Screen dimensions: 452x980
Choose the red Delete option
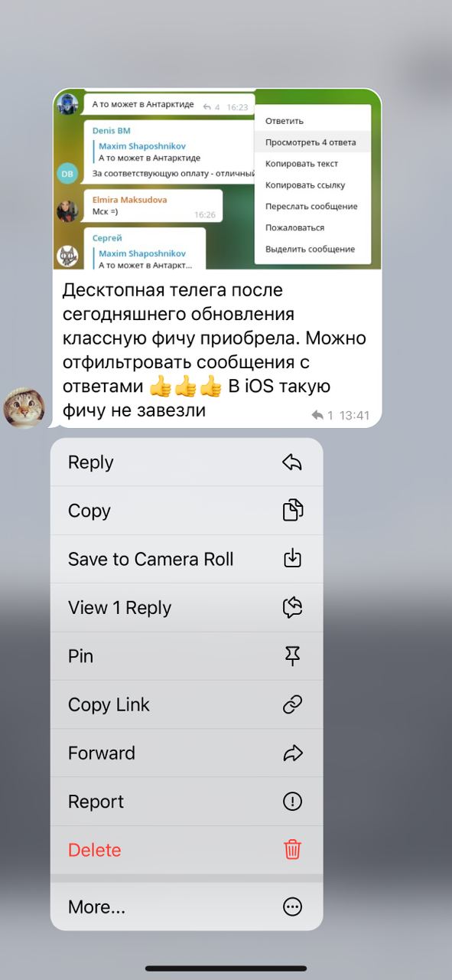pos(187,850)
